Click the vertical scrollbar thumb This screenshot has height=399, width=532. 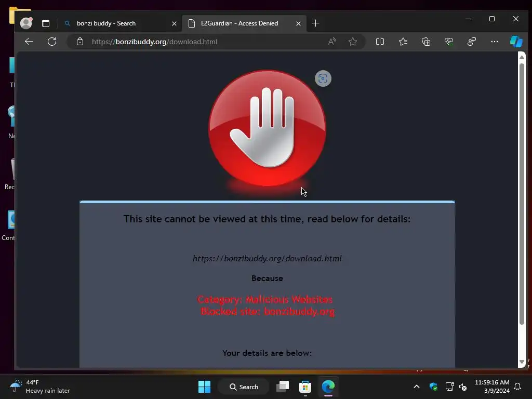522,193
